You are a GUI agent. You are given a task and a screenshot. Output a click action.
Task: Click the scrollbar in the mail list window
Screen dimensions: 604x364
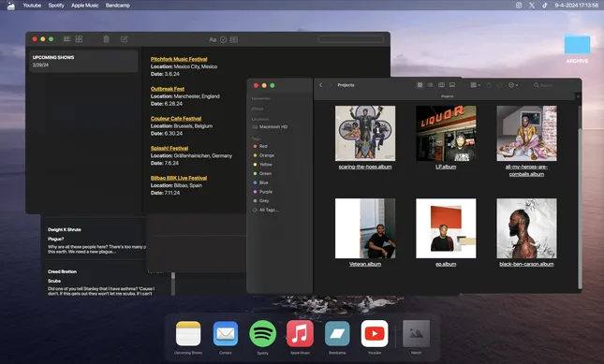tap(173, 284)
